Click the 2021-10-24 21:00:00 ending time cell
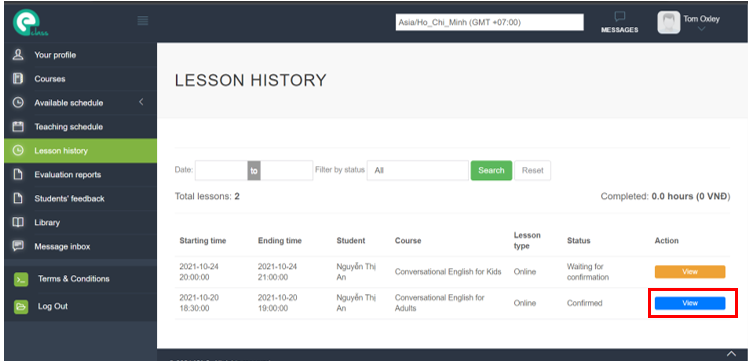The height and width of the screenshot is (362, 749). pos(278,272)
